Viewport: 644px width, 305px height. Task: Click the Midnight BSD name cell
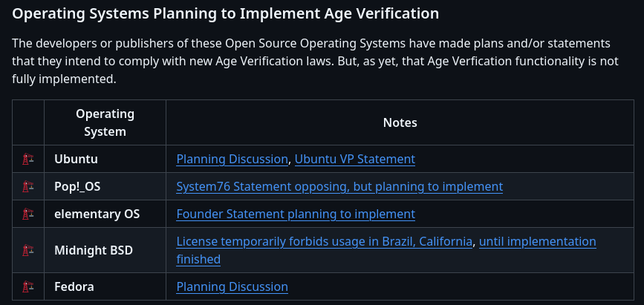(x=94, y=250)
